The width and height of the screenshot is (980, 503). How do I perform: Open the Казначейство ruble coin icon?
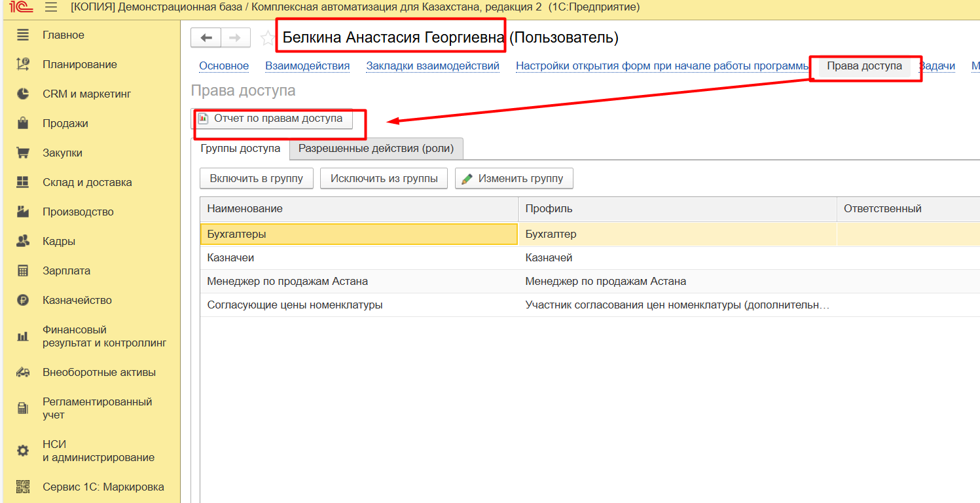pyautogui.click(x=23, y=300)
